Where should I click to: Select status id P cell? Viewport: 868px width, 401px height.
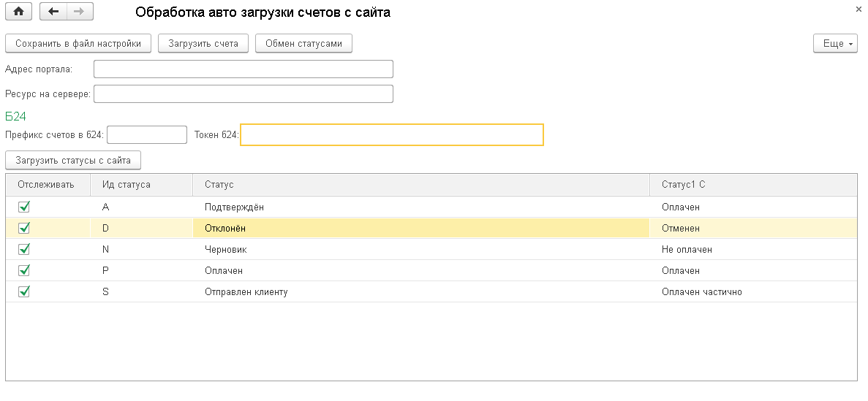[142, 270]
